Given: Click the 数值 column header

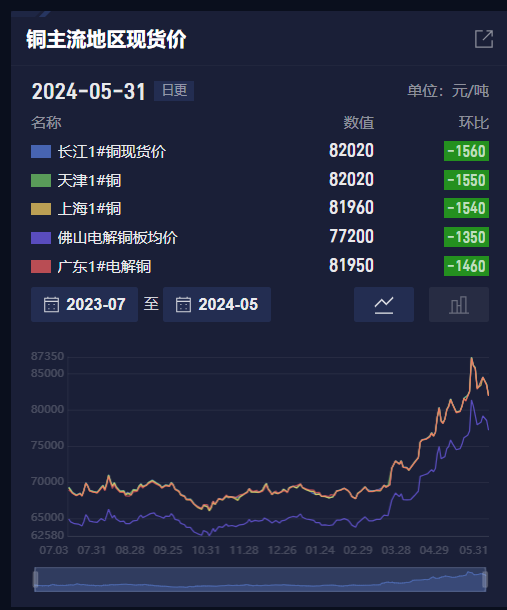Looking at the screenshot, I should click(x=358, y=123).
